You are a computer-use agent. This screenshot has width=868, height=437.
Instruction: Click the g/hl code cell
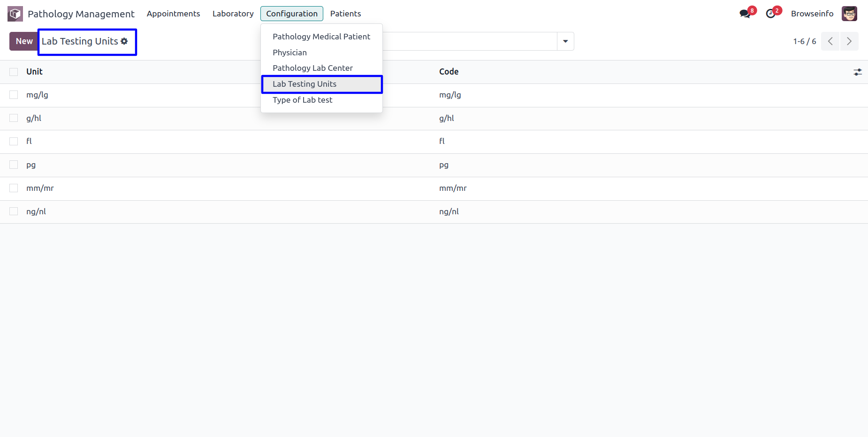447,118
